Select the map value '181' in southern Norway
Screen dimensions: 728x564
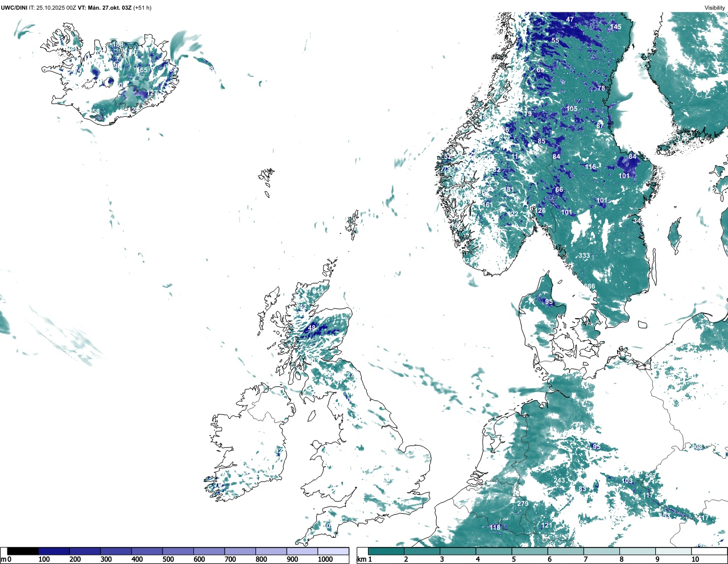click(509, 190)
